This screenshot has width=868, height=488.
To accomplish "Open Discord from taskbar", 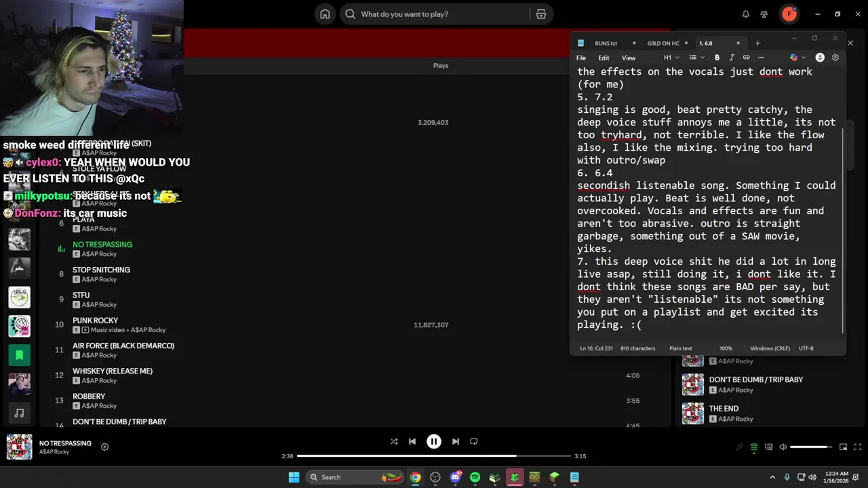I will [x=455, y=477].
